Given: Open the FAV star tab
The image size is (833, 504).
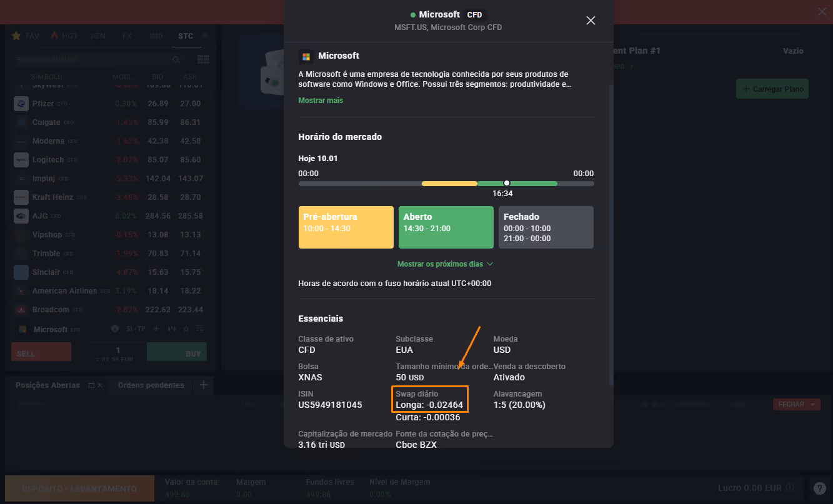Looking at the screenshot, I should [x=26, y=36].
